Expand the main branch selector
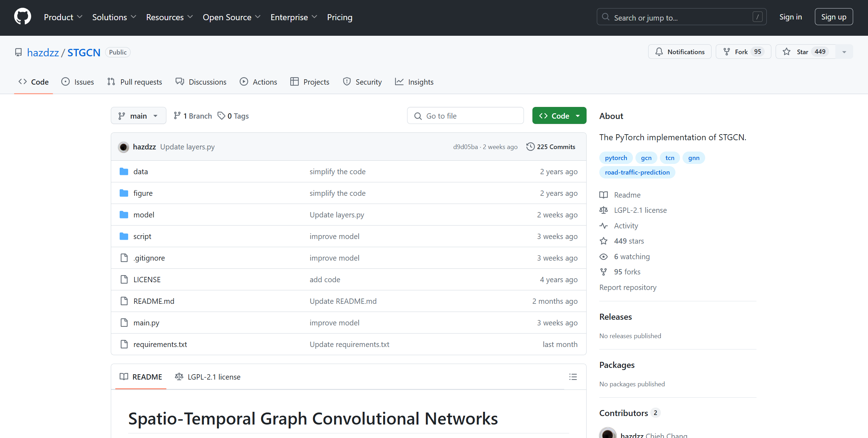 [x=138, y=116]
